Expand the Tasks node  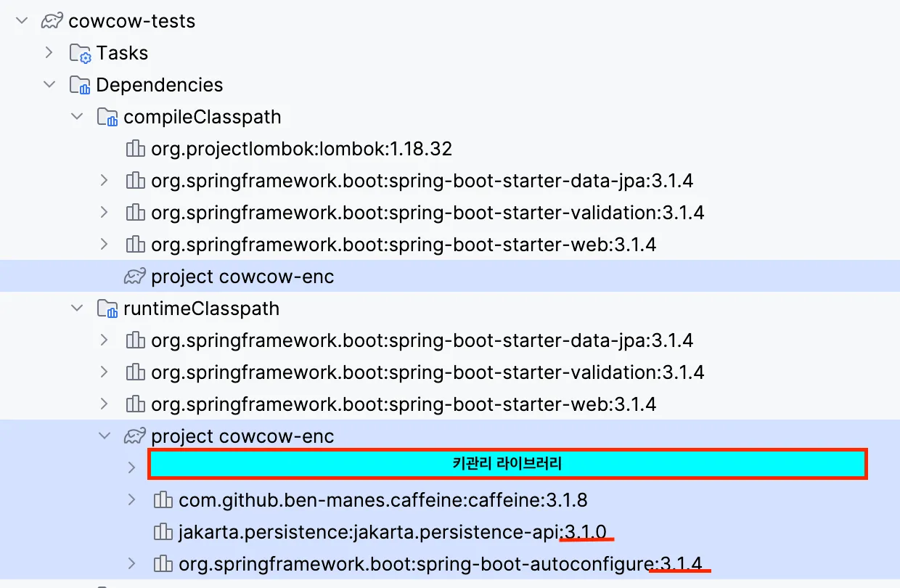49,53
